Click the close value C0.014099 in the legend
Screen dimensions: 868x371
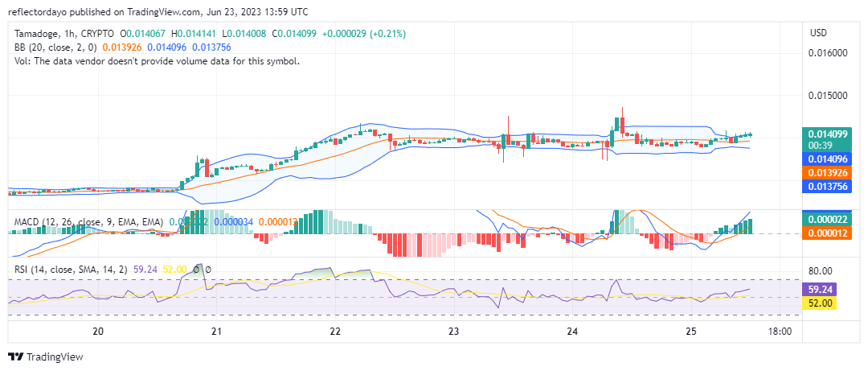[294, 34]
